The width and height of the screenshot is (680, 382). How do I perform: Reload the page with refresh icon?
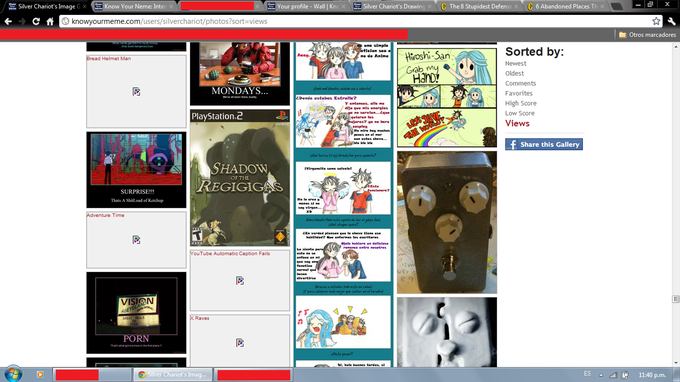coord(36,21)
